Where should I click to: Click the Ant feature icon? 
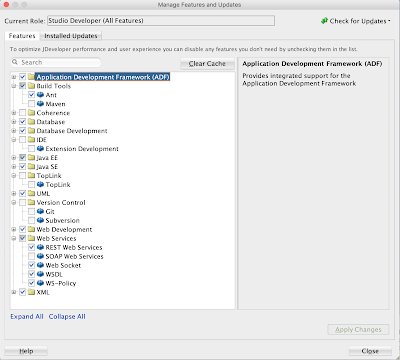click(x=40, y=95)
